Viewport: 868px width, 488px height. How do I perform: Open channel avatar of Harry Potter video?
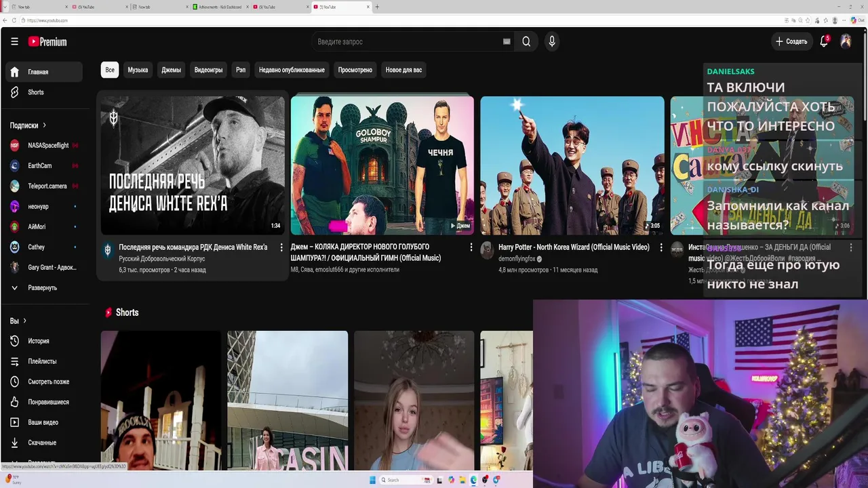pos(487,251)
